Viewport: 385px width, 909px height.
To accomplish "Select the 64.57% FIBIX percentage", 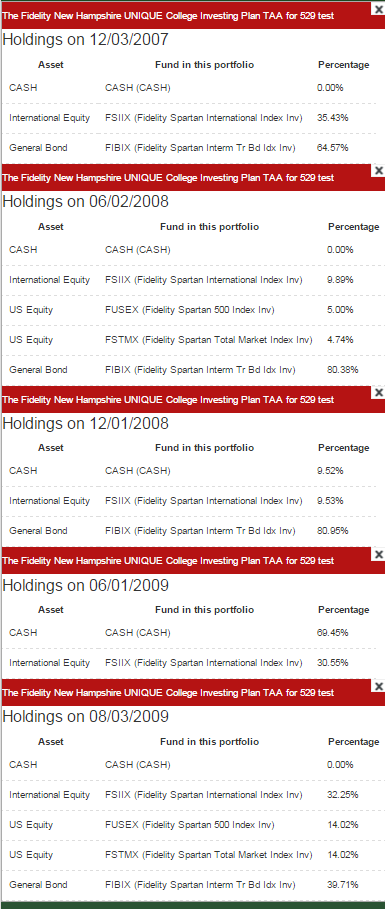I will coord(332,148).
